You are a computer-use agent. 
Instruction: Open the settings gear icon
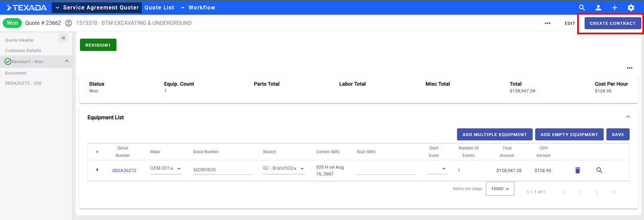click(x=631, y=8)
